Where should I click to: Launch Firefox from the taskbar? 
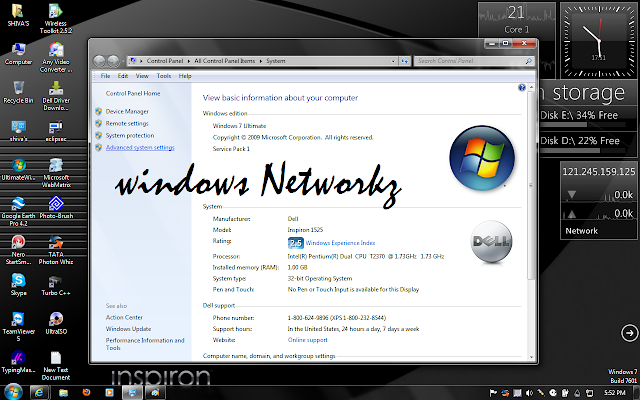click(86, 393)
